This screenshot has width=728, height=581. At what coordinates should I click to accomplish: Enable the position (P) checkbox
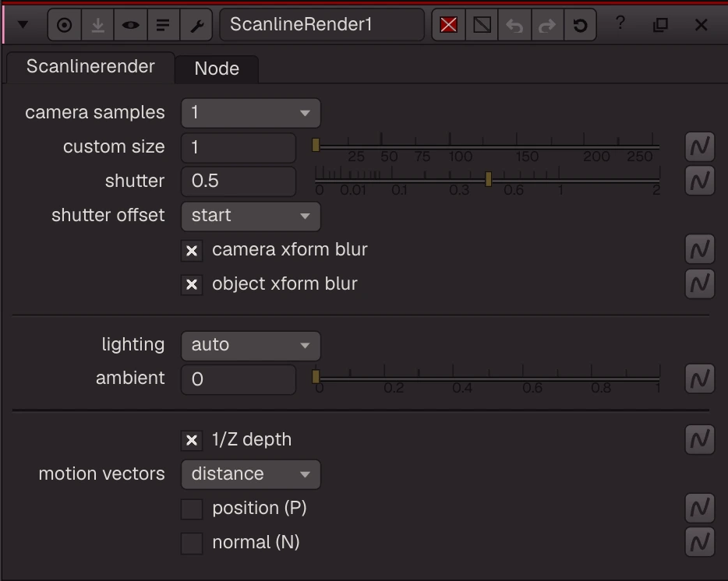tap(192, 509)
